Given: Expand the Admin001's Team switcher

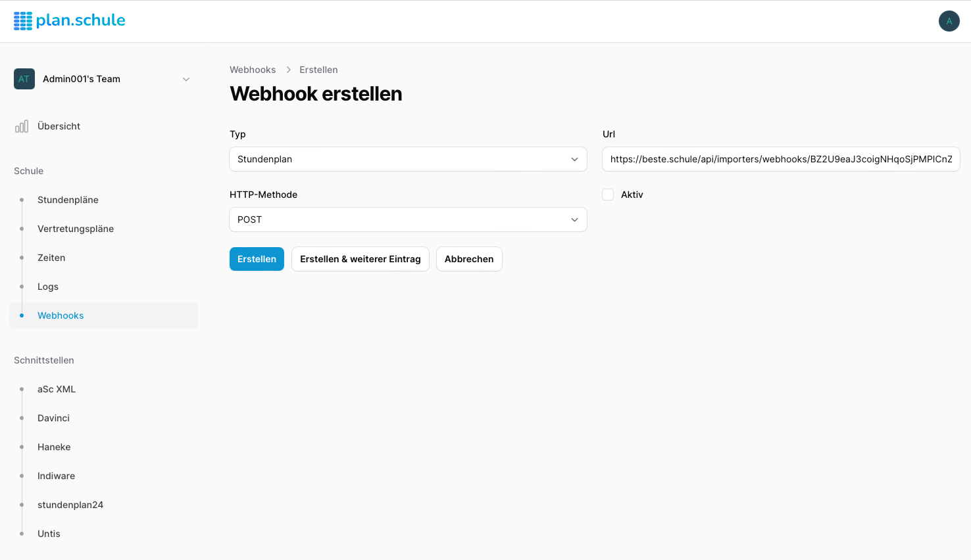Looking at the screenshot, I should coord(186,79).
